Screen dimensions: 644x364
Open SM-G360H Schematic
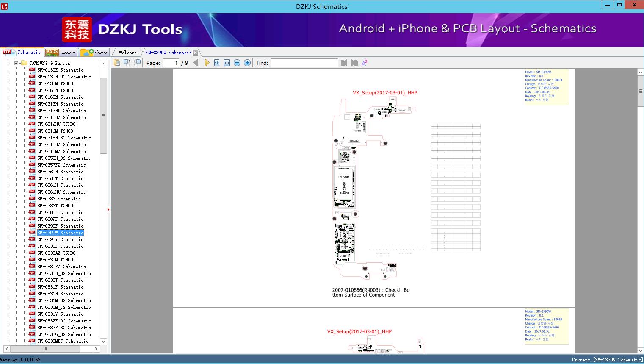[x=60, y=172]
